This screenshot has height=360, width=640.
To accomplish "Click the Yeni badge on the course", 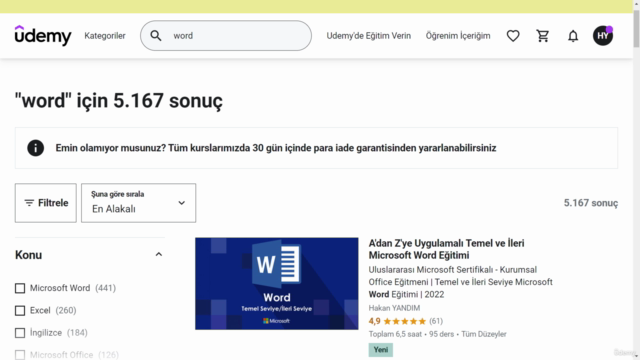I will [x=381, y=350].
